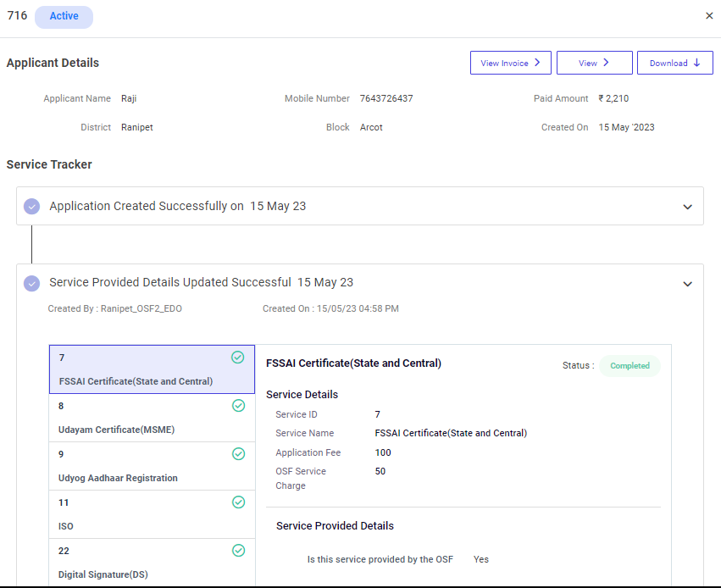Click green check icon on FSSAI Certificate
Screen dimensions: 721x588
tap(238, 358)
